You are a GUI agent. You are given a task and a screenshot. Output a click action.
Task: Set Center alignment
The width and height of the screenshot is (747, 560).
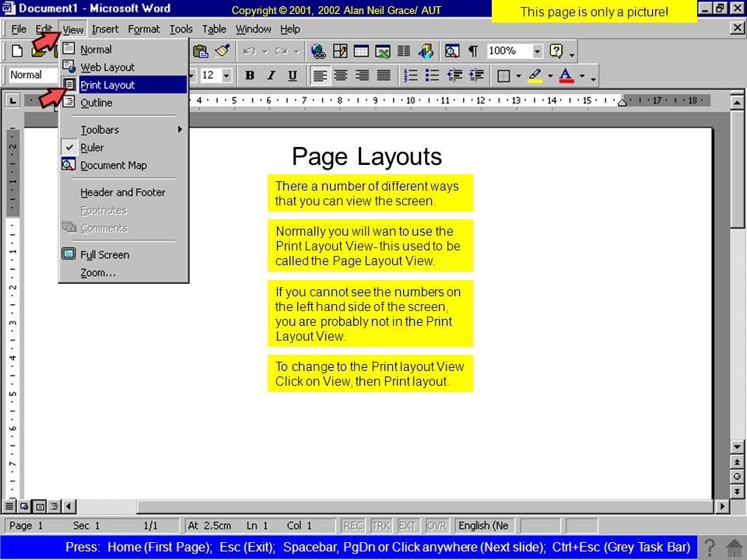[x=341, y=75]
